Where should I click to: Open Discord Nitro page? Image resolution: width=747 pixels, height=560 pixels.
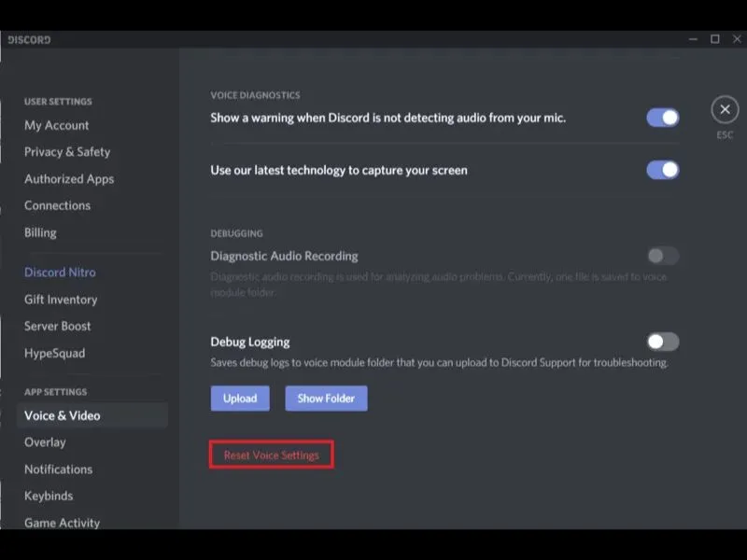pyautogui.click(x=60, y=273)
